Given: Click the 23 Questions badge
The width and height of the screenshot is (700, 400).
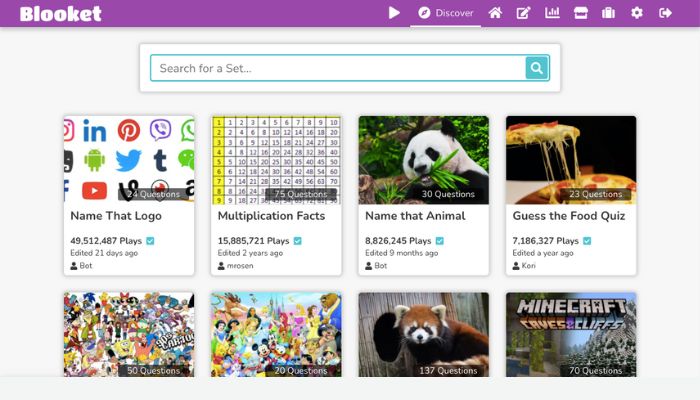Looking at the screenshot, I should coord(595,194).
